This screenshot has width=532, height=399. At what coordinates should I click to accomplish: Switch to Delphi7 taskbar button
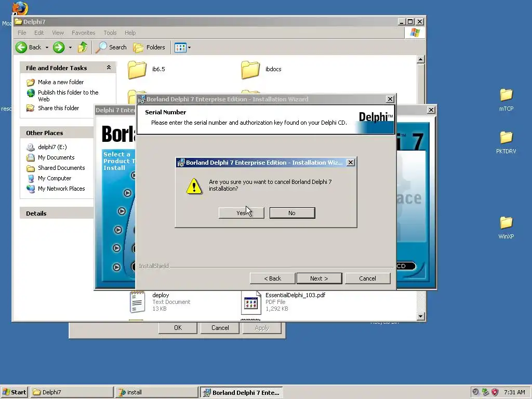72,392
